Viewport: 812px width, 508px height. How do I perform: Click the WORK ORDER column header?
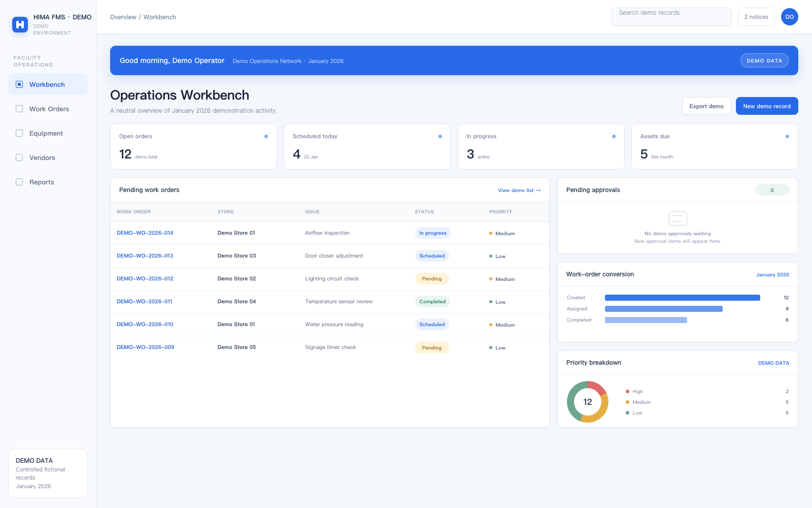[x=134, y=212]
